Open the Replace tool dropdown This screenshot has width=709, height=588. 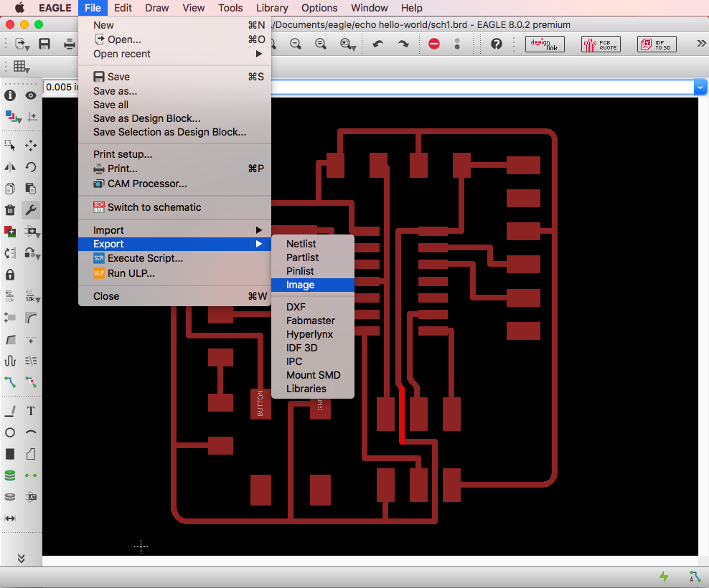click(32, 253)
